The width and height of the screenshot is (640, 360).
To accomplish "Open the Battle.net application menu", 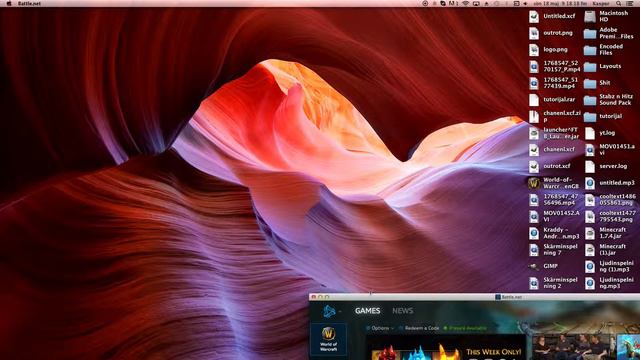I will pos(29,3).
